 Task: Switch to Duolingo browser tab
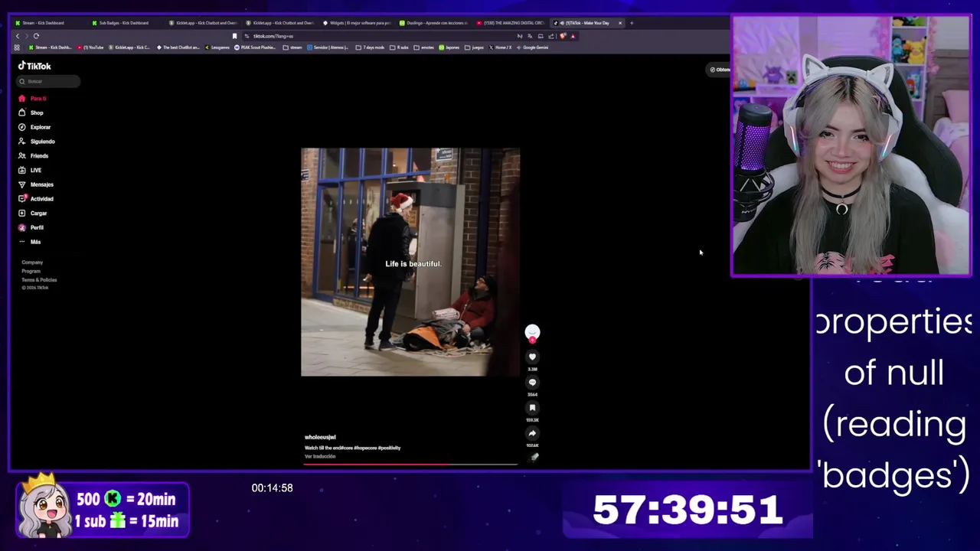tap(433, 23)
